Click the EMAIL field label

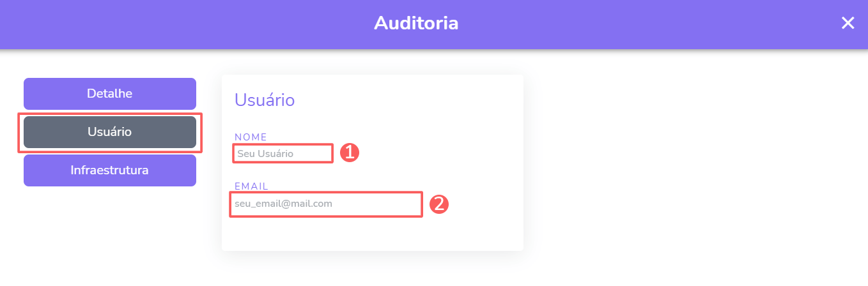[251, 186]
